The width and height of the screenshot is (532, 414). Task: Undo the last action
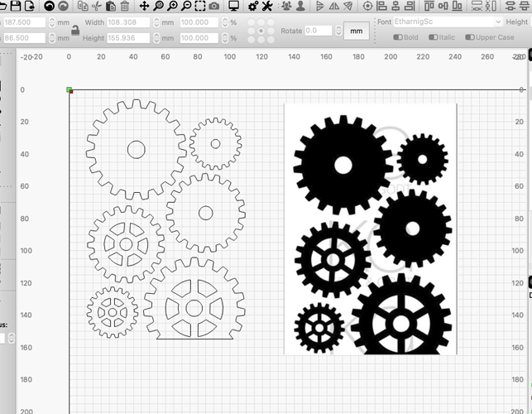[x=49, y=6]
